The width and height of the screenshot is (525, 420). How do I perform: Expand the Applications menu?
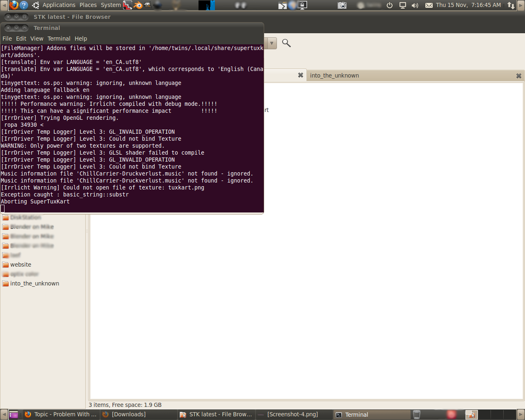[x=59, y=5]
